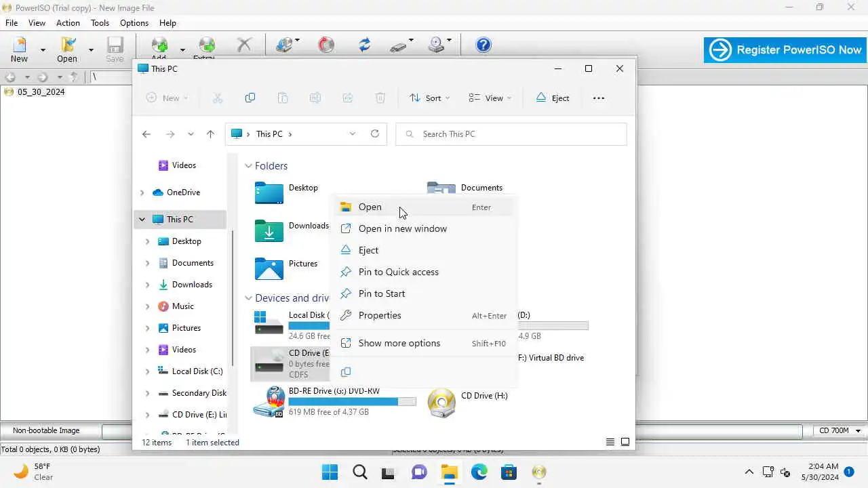Open the Open dropdown arrow in PowerISO toolbar
The height and width of the screenshot is (488, 868).
91,49
